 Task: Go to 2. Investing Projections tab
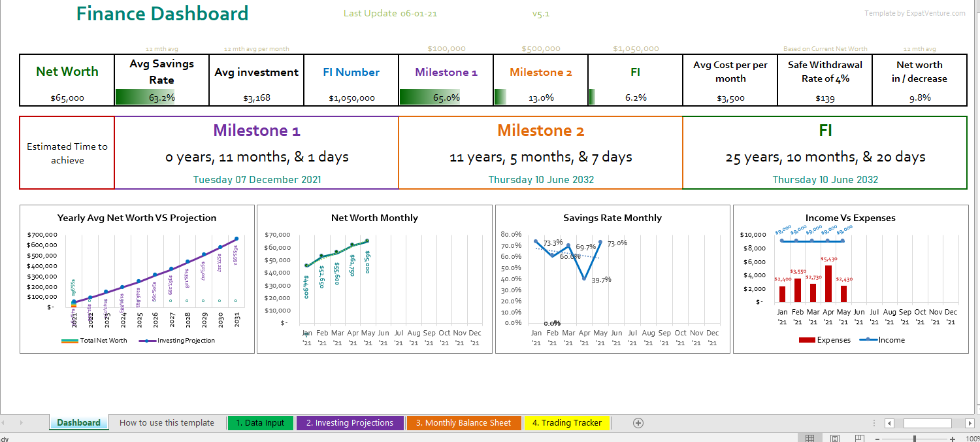click(x=350, y=423)
